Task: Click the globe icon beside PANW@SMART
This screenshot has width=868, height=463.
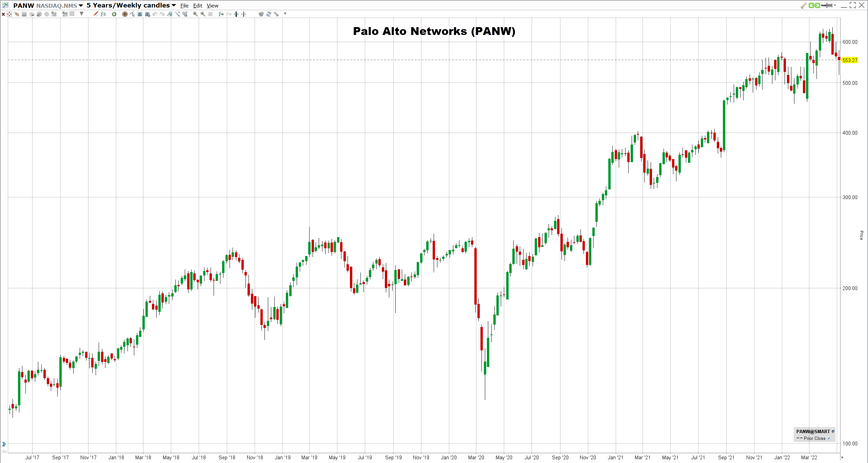Action: click(x=833, y=431)
